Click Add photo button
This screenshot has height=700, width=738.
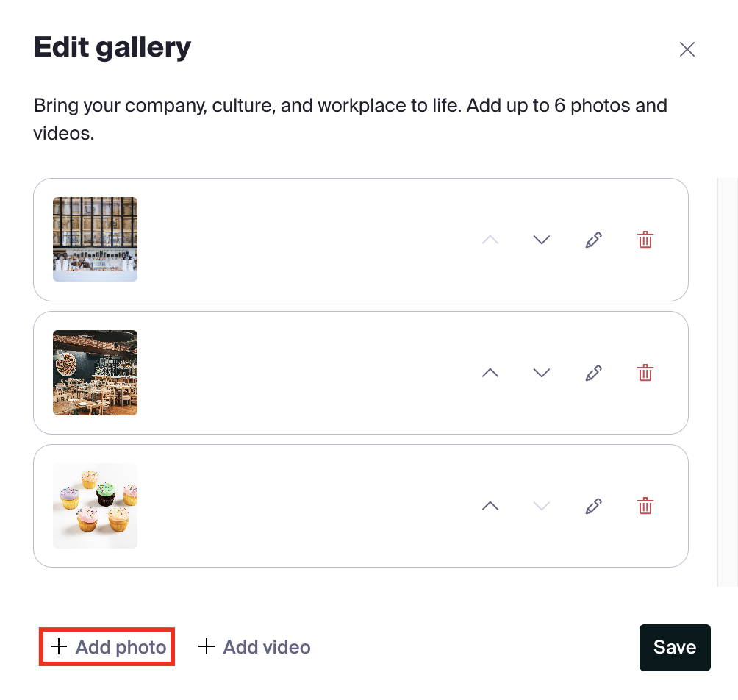(107, 647)
